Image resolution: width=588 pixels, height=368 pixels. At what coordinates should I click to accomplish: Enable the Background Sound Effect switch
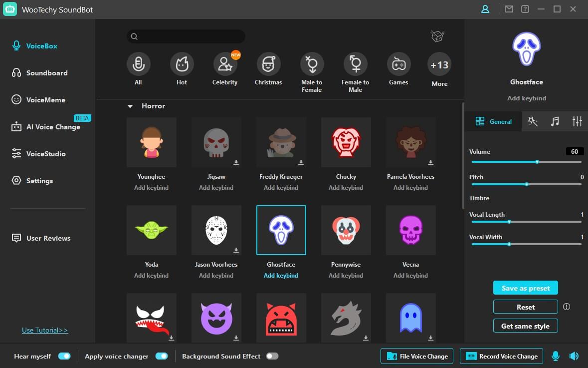tap(272, 356)
